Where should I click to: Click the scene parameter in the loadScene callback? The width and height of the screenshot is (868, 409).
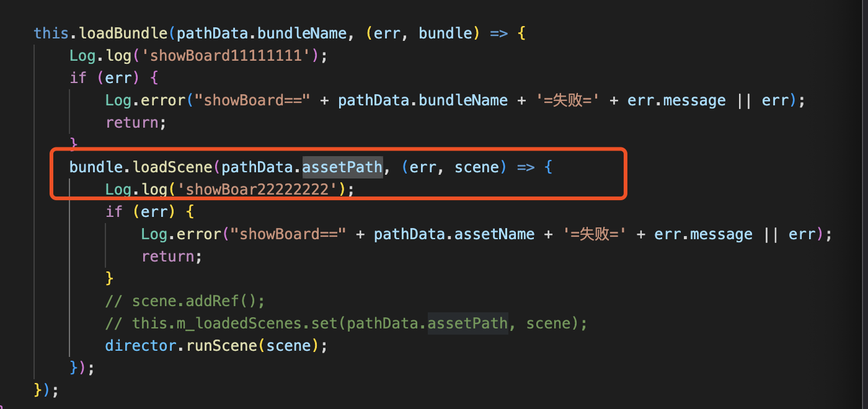(476, 167)
